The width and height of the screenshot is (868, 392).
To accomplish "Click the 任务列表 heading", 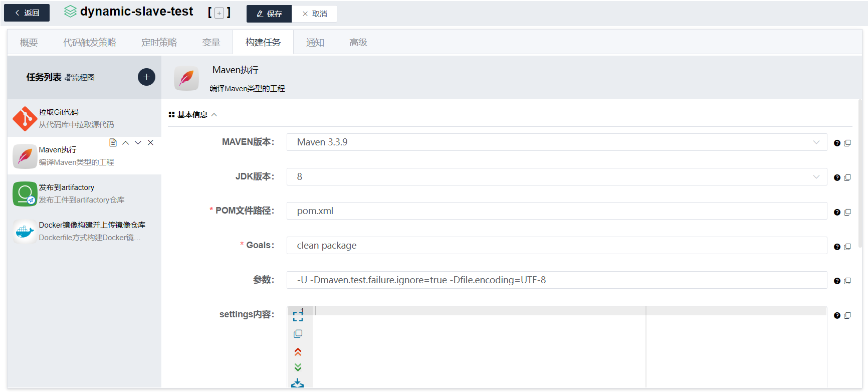I will 44,77.
